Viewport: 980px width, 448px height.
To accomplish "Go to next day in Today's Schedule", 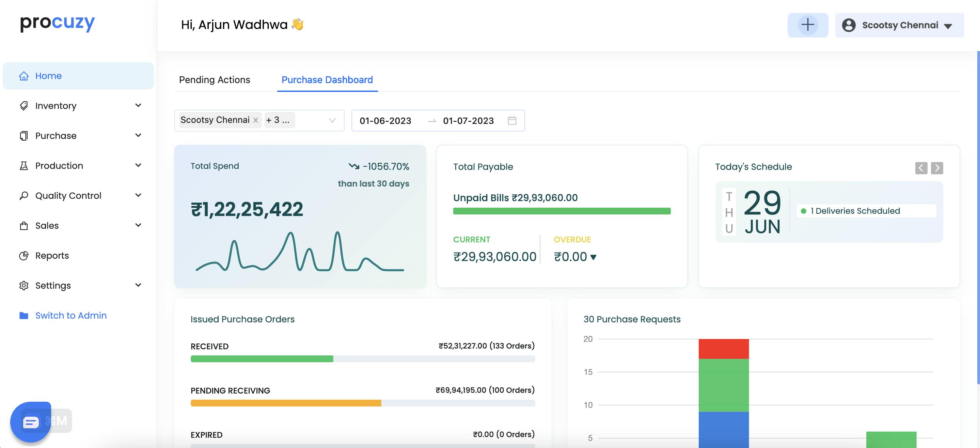I will [x=937, y=168].
